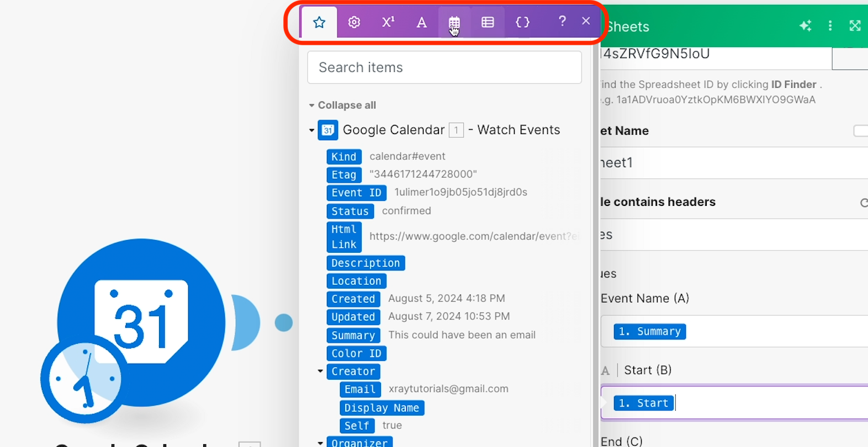This screenshot has height=447, width=868.
Task: Collapse all items
Action: [x=342, y=105]
